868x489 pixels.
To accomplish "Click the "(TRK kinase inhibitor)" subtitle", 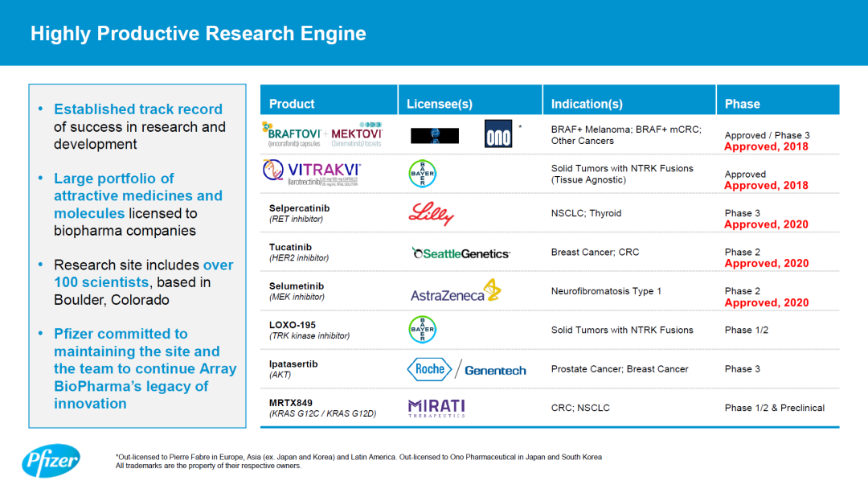I will (x=309, y=335).
